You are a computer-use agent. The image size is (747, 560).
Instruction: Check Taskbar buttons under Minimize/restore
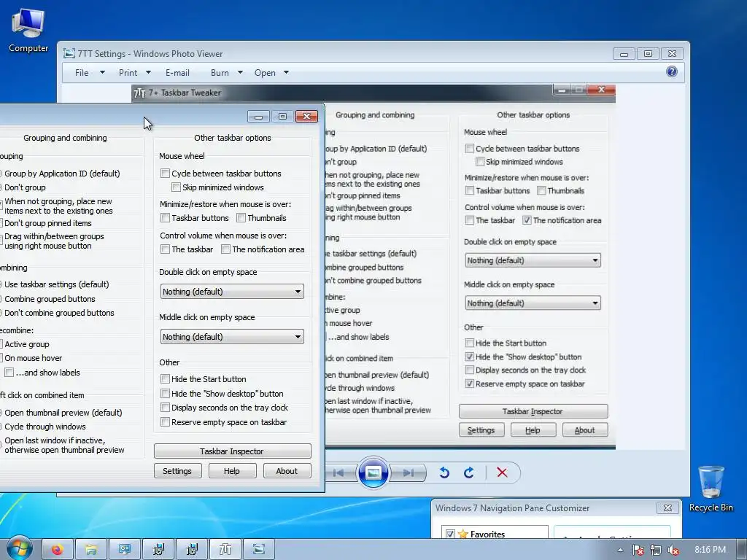click(166, 217)
